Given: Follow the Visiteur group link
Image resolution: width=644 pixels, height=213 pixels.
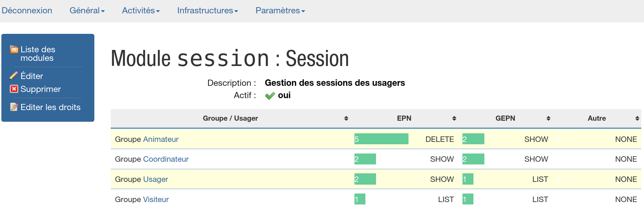Looking at the screenshot, I should [156, 199].
